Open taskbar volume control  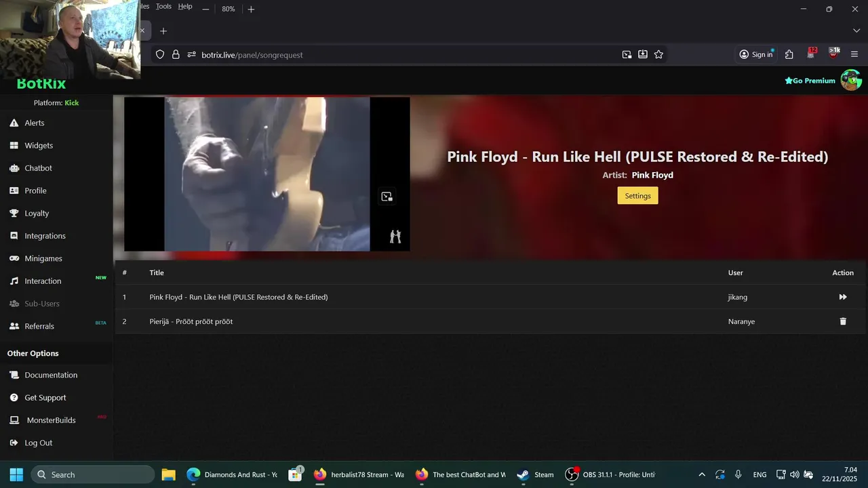(x=795, y=474)
